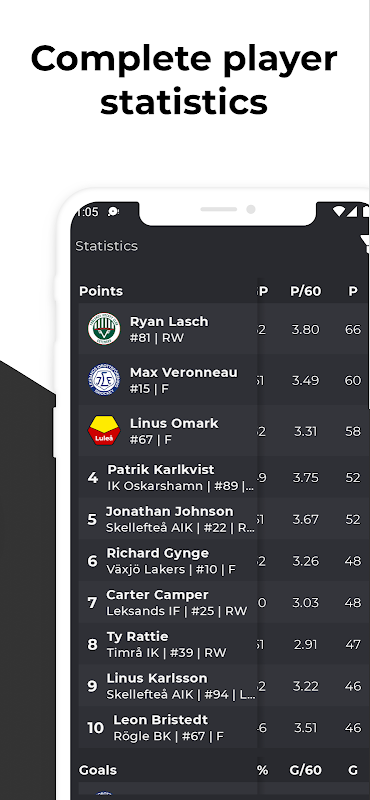Screen dimensions: 370x800
Task: Open Patrik Karlkvist's player entry
Action: point(224,477)
